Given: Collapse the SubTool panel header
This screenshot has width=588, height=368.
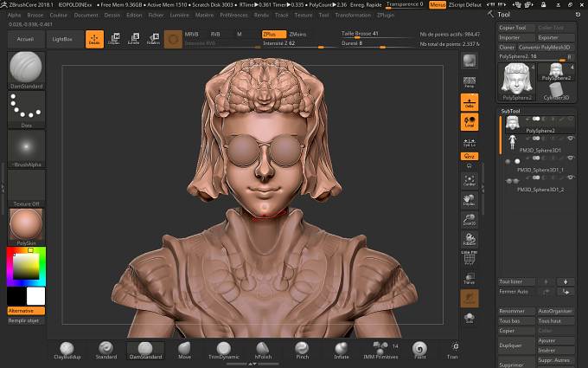Looking at the screenshot, I should point(510,111).
